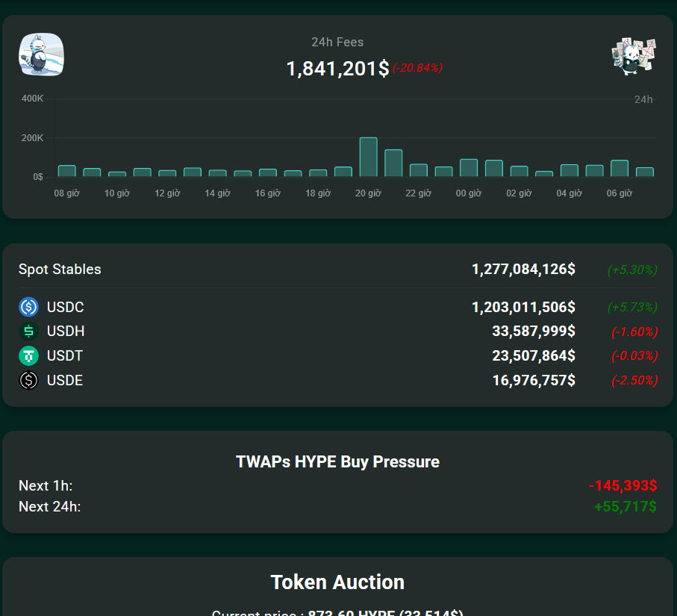Viewport: 677px width, 616px height.
Task: Click the Next 24h value +55,717$
Action: (x=625, y=507)
